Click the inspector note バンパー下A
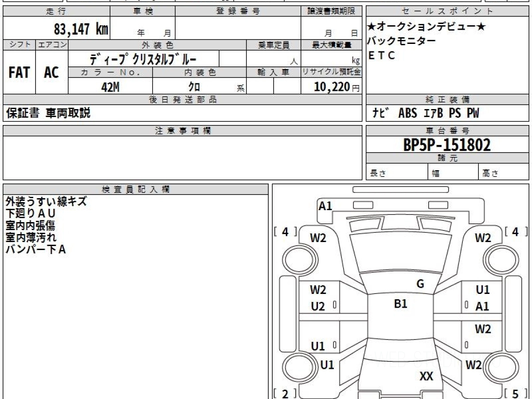Image resolution: width=532 pixels, height=399 pixels. point(36,250)
